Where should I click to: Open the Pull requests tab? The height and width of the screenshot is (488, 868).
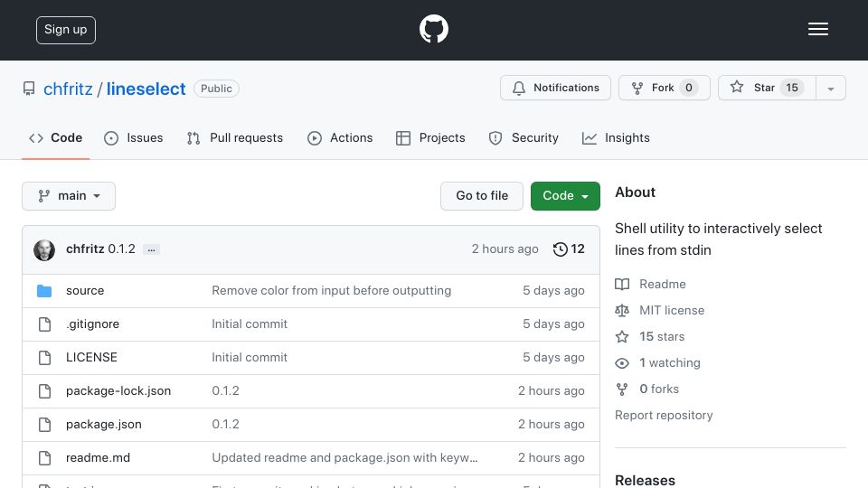(x=235, y=137)
